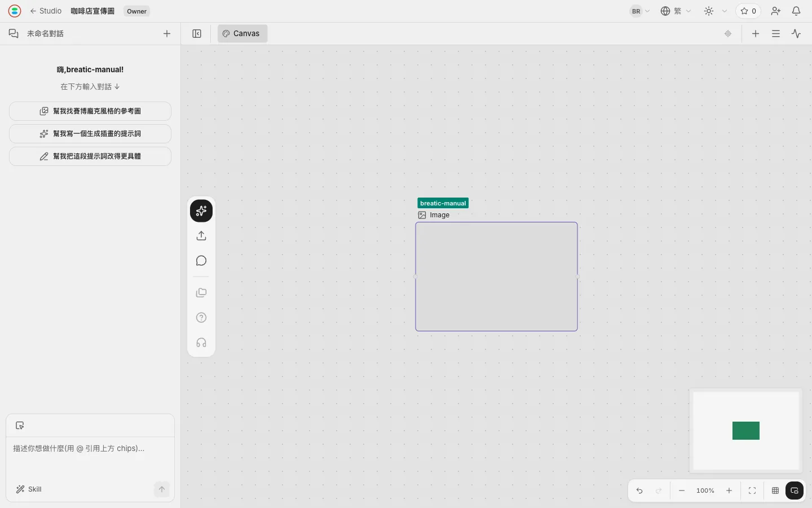The image size is (812, 508).
Task: Open the invite member icon
Action: pyautogui.click(x=776, y=11)
